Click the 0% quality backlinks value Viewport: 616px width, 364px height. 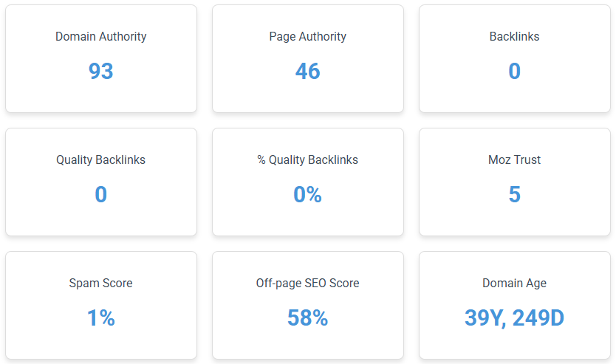[307, 194]
